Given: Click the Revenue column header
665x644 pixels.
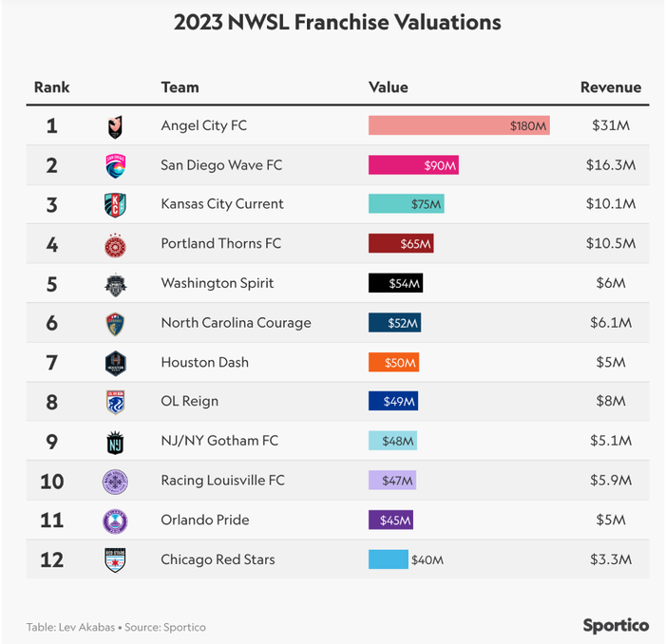Looking at the screenshot, I should pos(611,87).
